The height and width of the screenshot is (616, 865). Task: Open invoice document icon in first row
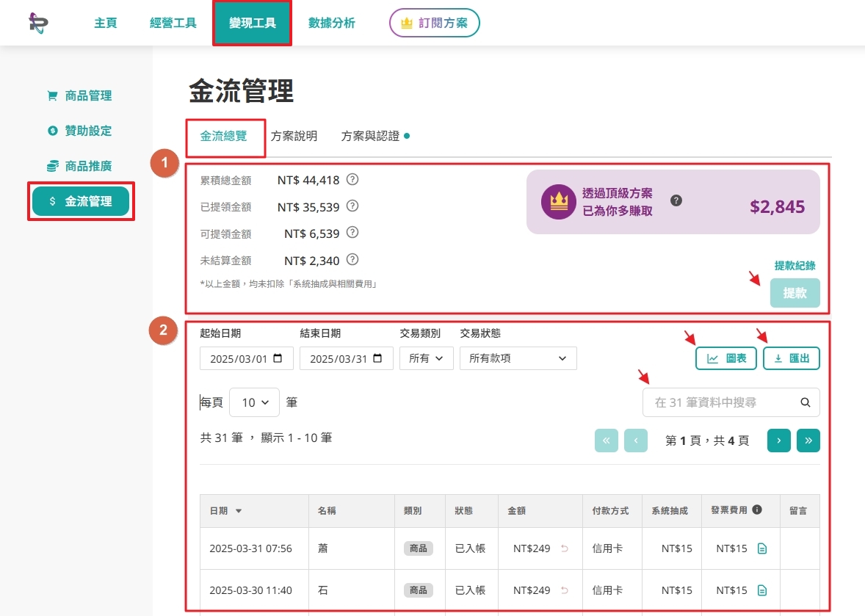point(762,548)
